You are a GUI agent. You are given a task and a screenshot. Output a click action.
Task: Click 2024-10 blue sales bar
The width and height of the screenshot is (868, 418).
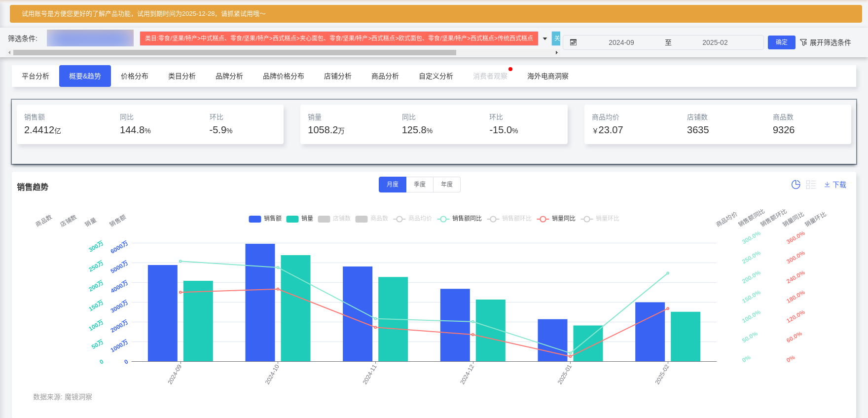tap(260, 303)
